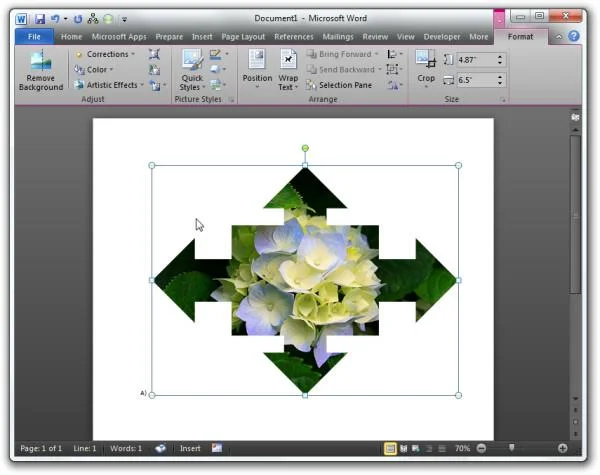Open Selection Pane

pos(339,85)
